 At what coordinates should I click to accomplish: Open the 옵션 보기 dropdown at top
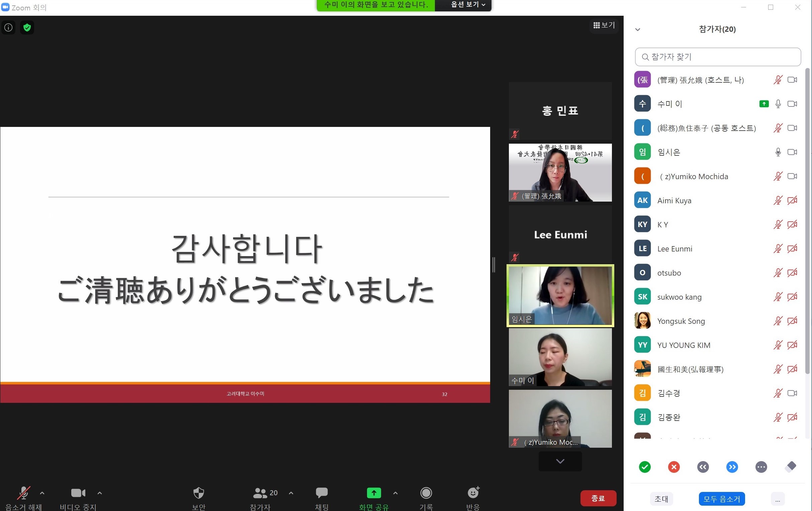tap(468, 5)
